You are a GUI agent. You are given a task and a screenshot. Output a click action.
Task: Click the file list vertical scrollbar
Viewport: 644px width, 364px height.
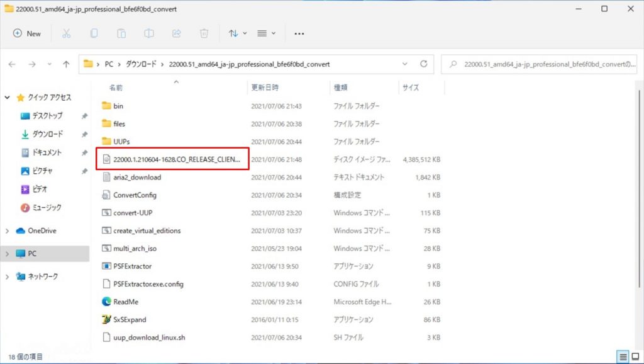click(639, 188)
